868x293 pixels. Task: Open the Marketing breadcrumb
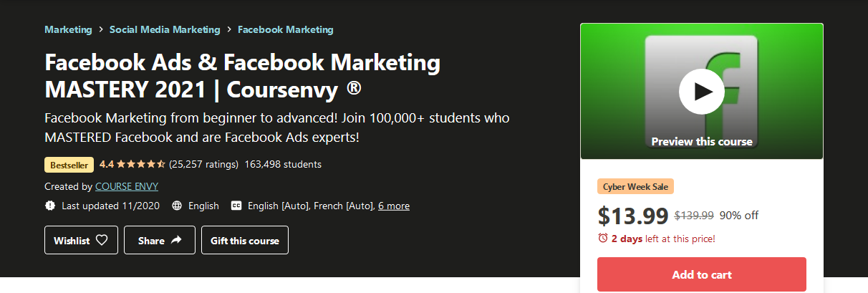(x=68, y=29)
